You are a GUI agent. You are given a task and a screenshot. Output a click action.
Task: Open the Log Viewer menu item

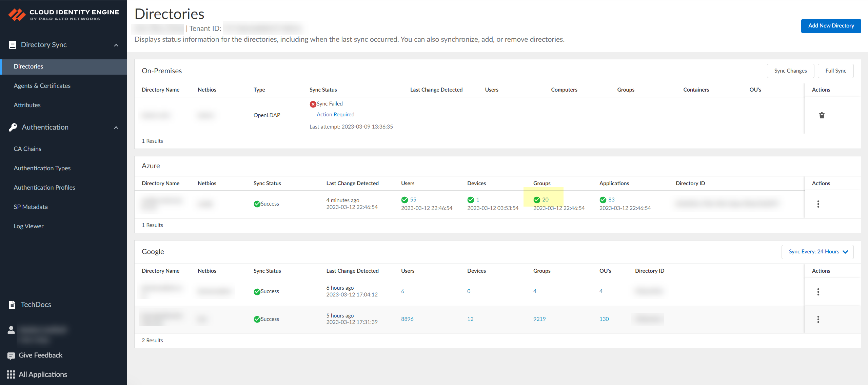28,226
